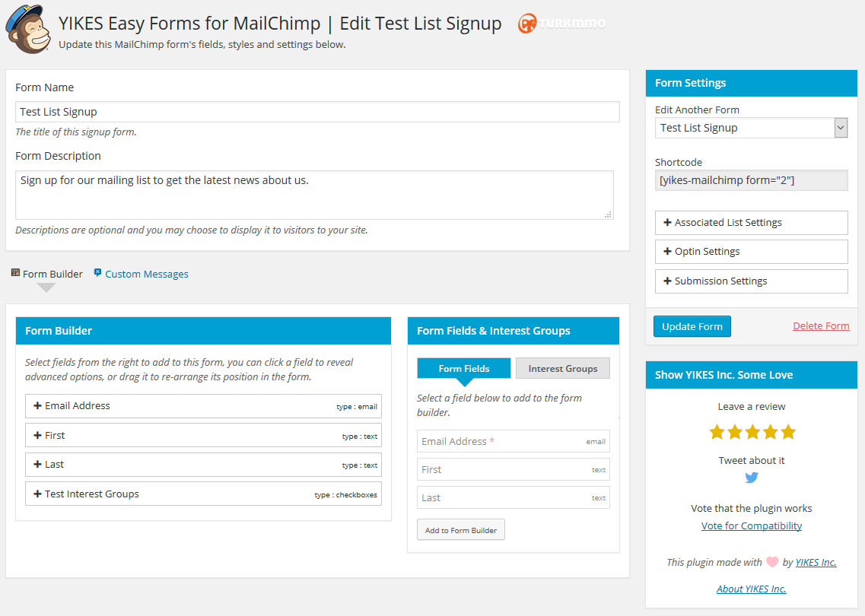Click the blue Form Builder panel header
The width and height of the screenshot is (865, 616).
[x=203, y=331]
